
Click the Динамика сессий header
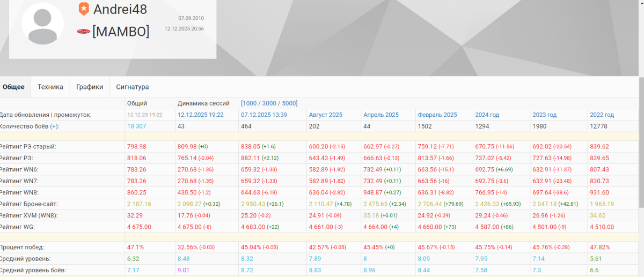(x=203, y=103)
